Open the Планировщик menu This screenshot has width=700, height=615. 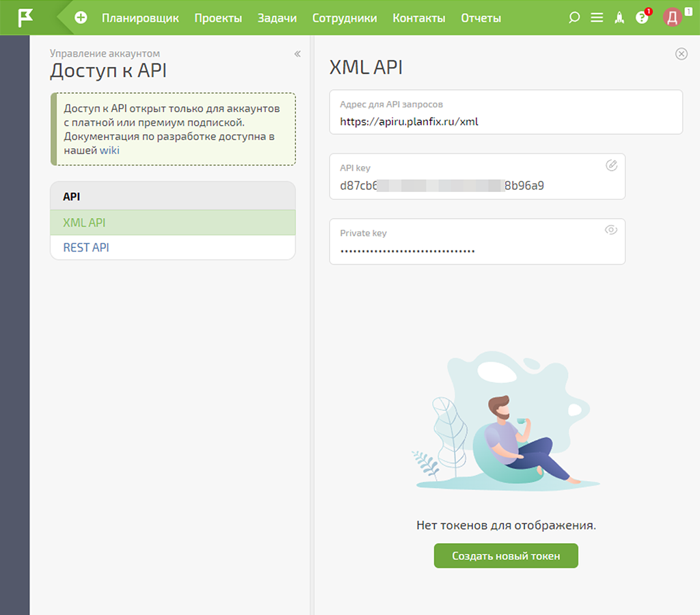(x=140, y=18)
